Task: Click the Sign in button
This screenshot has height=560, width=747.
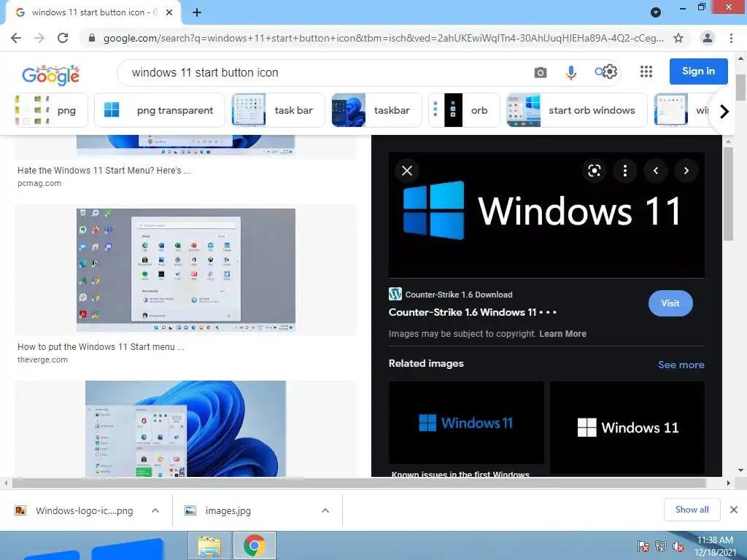Action: (x=698, y=71)
